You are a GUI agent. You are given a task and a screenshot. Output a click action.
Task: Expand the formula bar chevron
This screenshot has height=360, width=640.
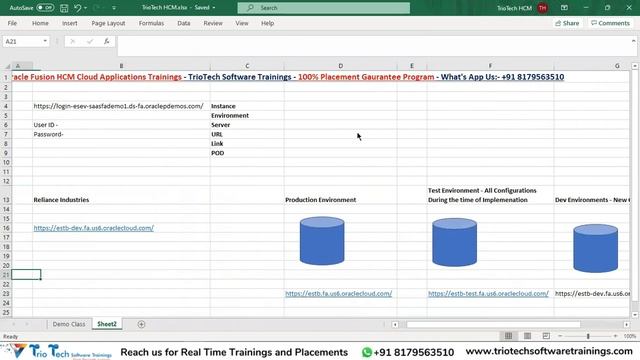click(633, 41)
